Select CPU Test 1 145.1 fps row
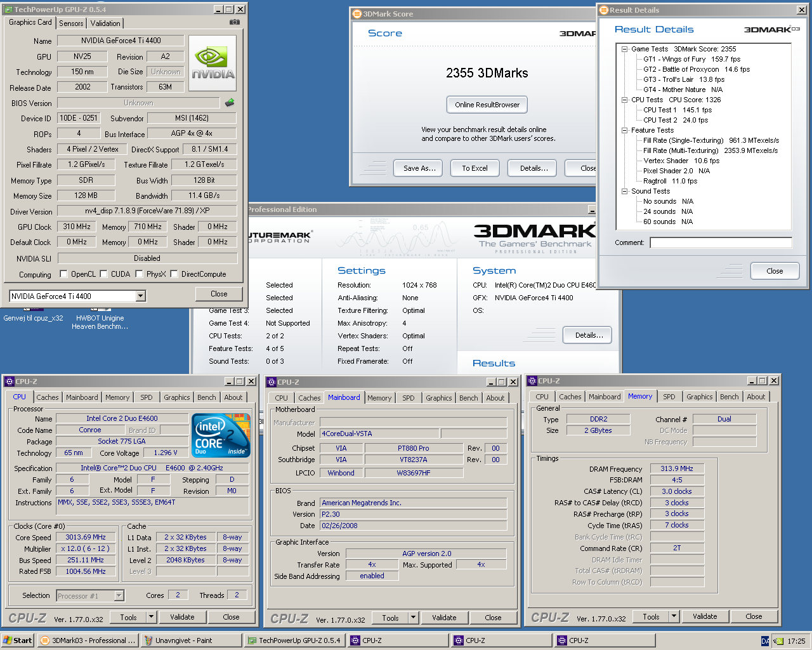This screenshot has width=812, height=650. coord(678,110)
